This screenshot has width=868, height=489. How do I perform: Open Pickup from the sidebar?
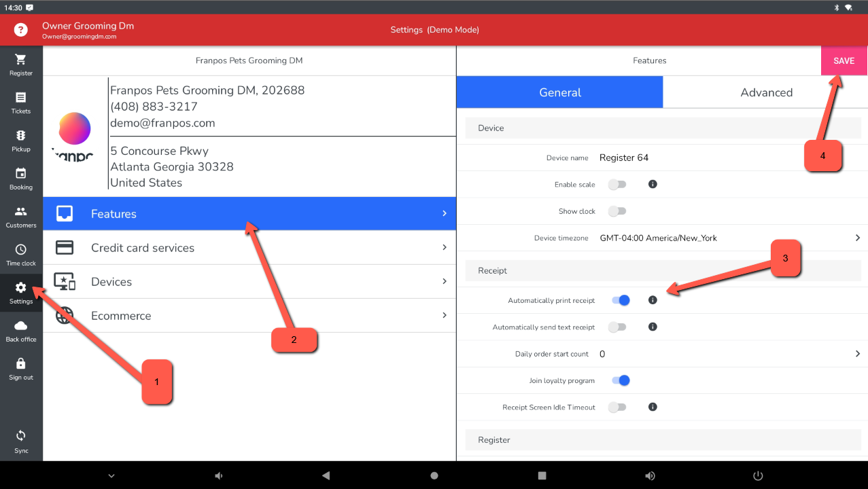[x=21, y=136]
